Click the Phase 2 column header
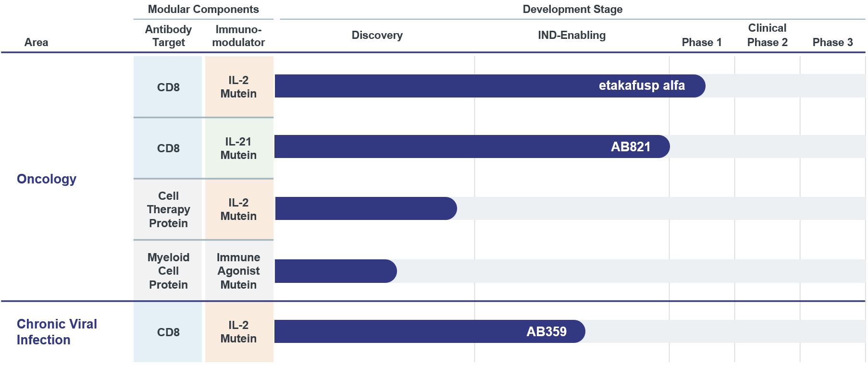 click(767, 42)
